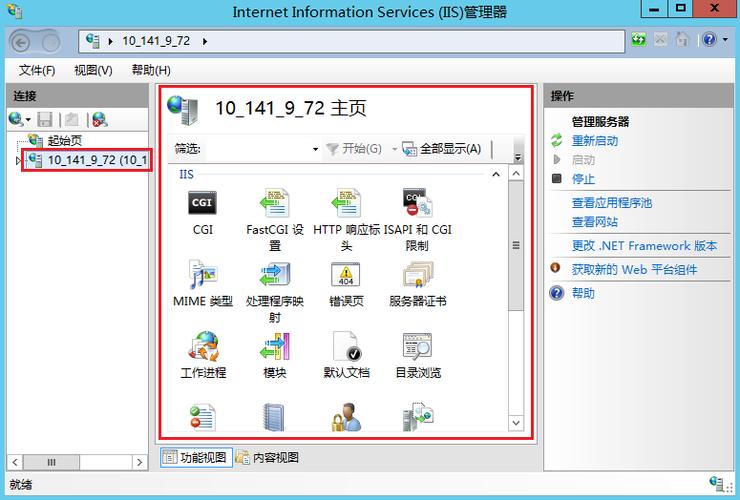
Task: Click the request filtering list icon in bottom row
Action: (x=203, y=417)
